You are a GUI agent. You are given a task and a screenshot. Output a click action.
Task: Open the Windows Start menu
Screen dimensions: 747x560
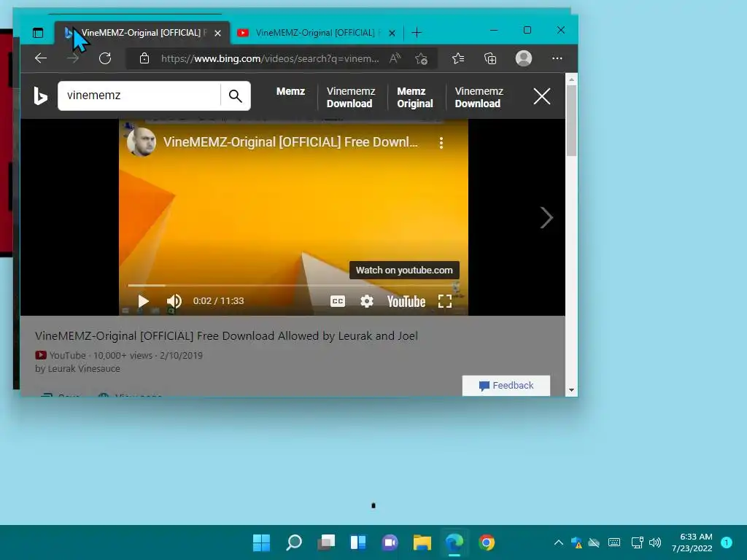(x=261, y=542)
